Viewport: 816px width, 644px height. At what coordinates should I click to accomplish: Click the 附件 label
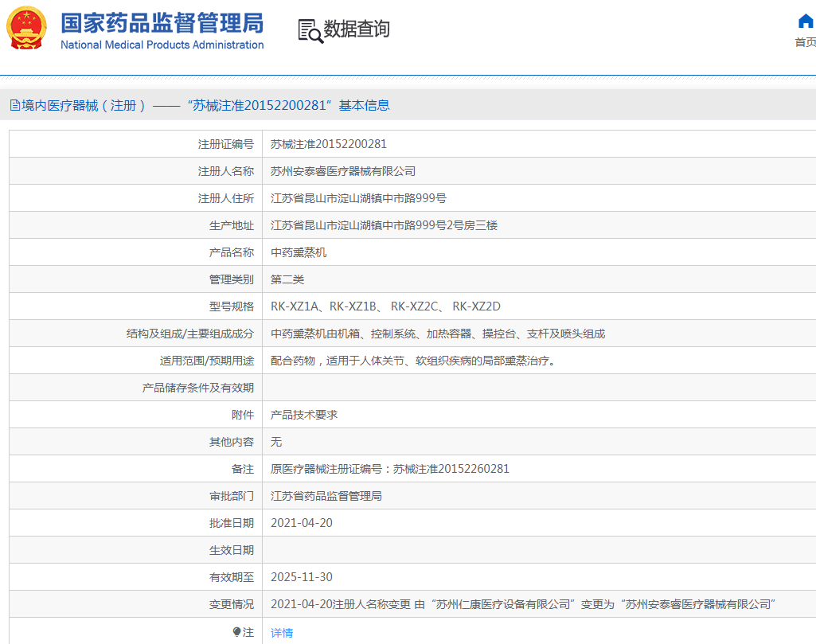[x=243, y=415]
